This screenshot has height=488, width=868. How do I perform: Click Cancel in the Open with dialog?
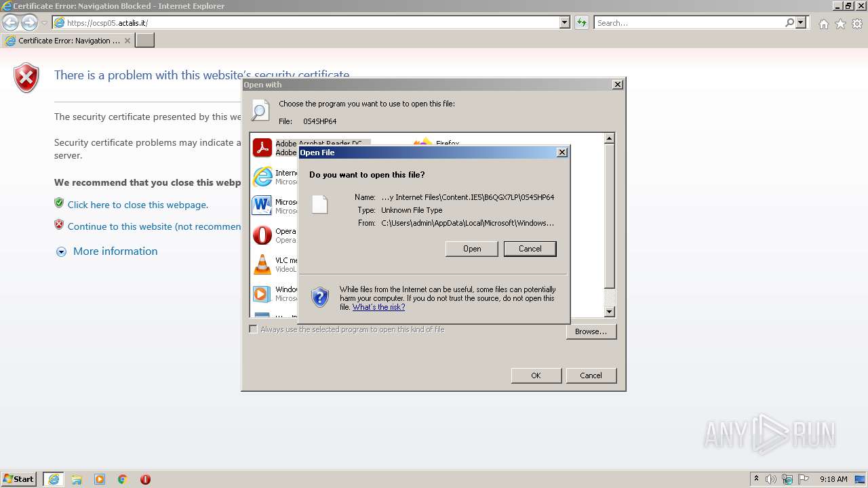[591, 375]
